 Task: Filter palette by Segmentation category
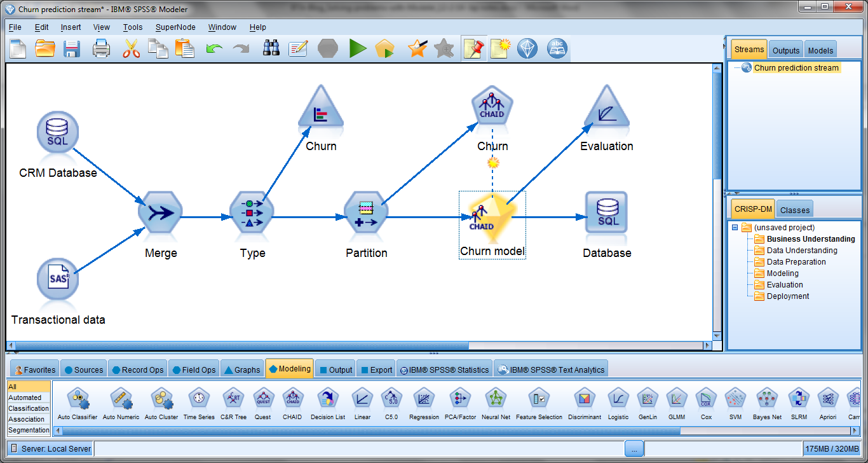[29, 430]
